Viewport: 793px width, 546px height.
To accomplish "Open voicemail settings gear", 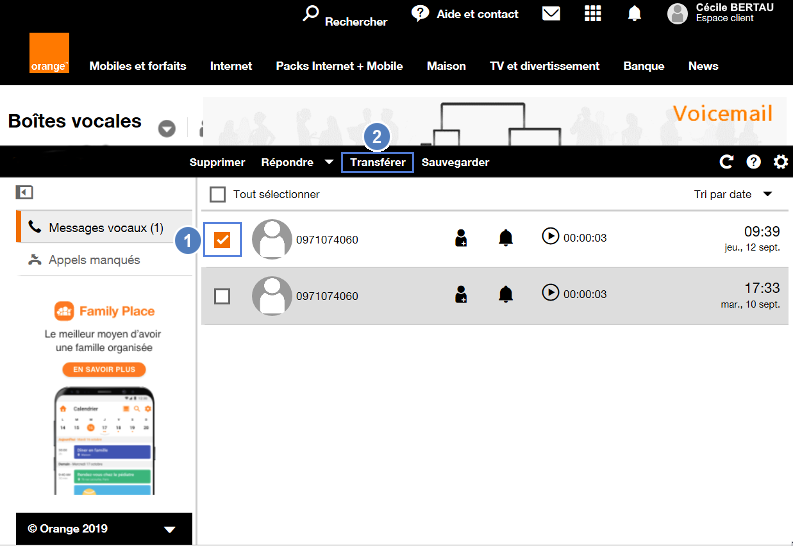I will click(781, 162).
